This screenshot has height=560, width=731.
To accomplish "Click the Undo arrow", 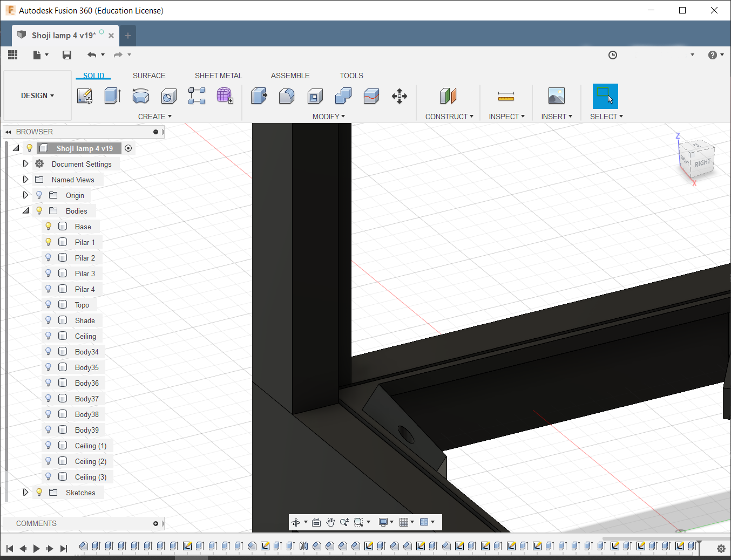I will 92,54.
